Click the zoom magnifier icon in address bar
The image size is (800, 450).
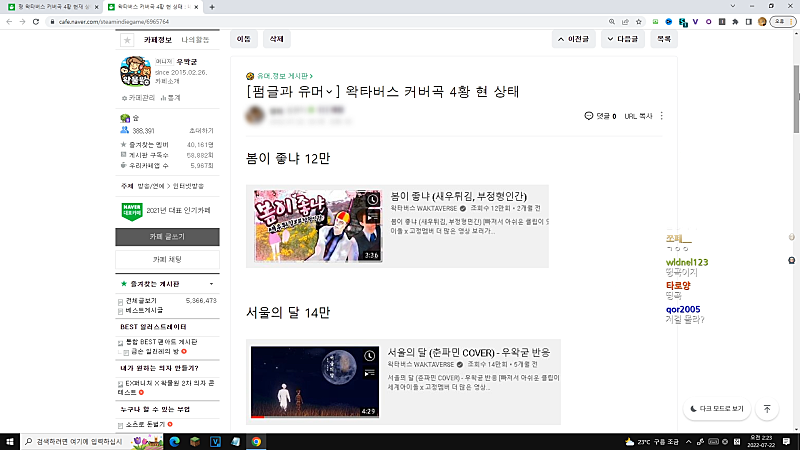click(612, 22)
